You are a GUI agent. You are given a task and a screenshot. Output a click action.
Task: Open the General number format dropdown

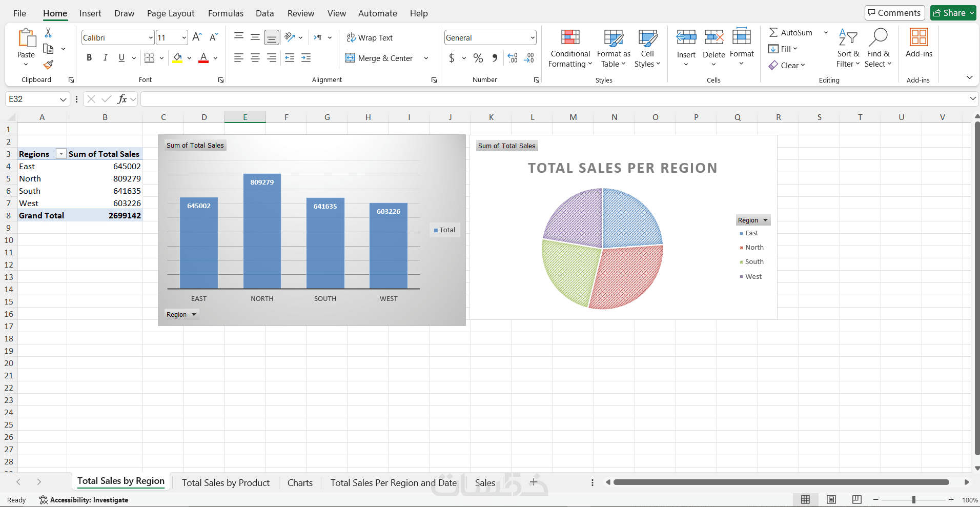coord(533,37)
